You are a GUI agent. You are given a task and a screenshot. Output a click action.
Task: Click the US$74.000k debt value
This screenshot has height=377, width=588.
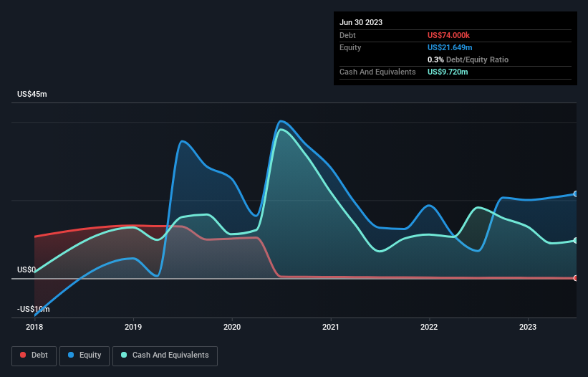click(x=448, y=35)
